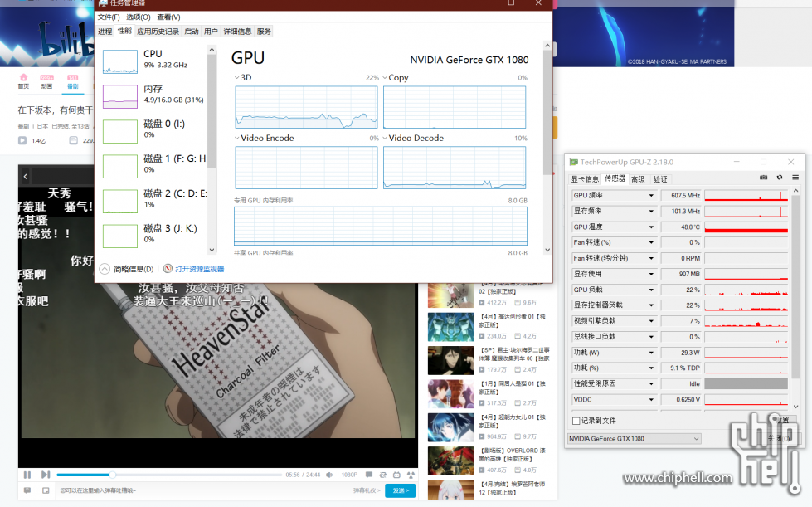Switch to 详细信息 tab
Screen dimensions: 812x507
pyautogui.click(x=237, y=32)
